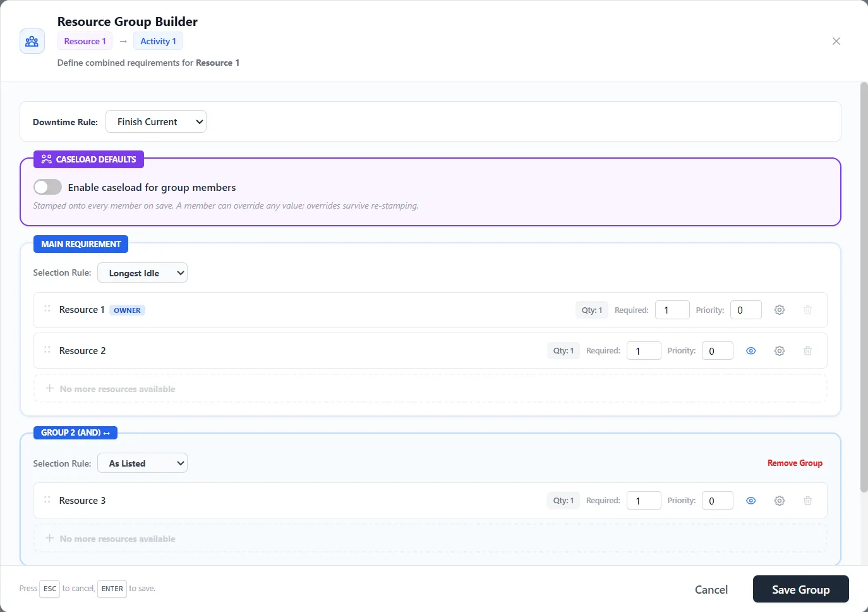Click Required field for Resource 2

[644, 351]
